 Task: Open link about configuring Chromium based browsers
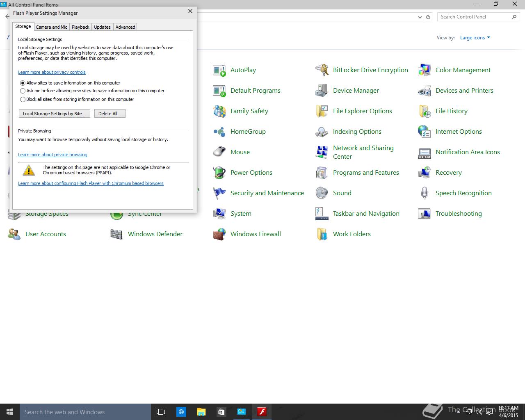tap(91, 183)
